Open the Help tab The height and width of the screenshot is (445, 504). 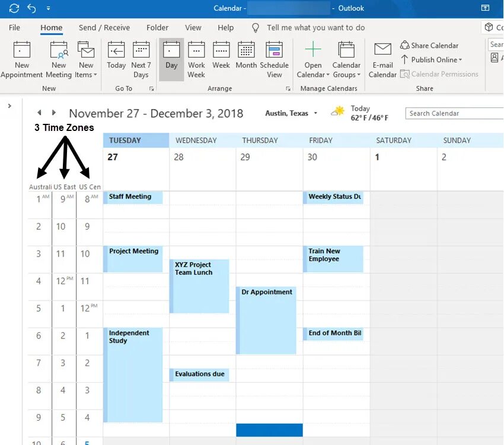click(x=226, y=28)
